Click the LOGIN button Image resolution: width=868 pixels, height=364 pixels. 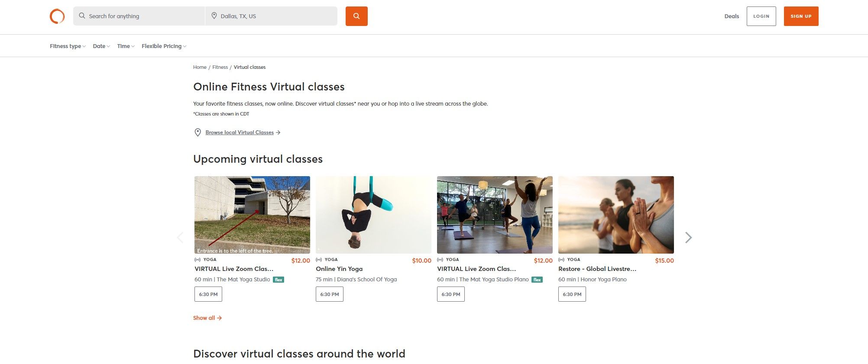pyautogui.click(x=761, y=16)
